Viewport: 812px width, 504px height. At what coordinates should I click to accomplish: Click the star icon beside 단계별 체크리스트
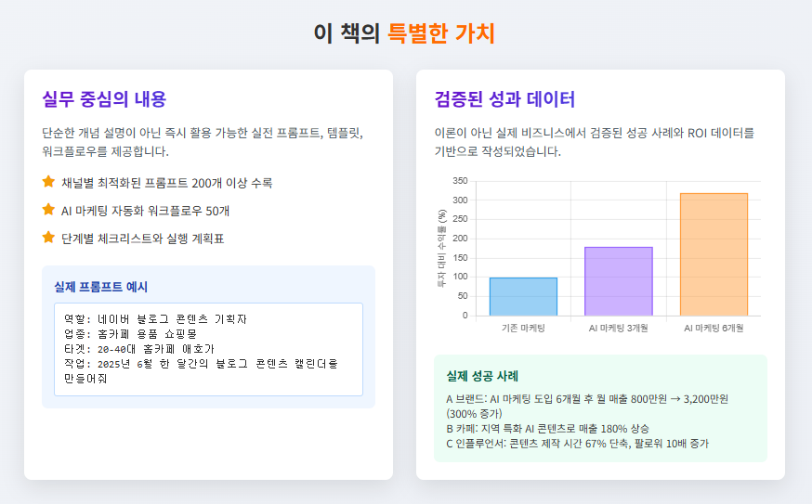(x=48, y=238)
